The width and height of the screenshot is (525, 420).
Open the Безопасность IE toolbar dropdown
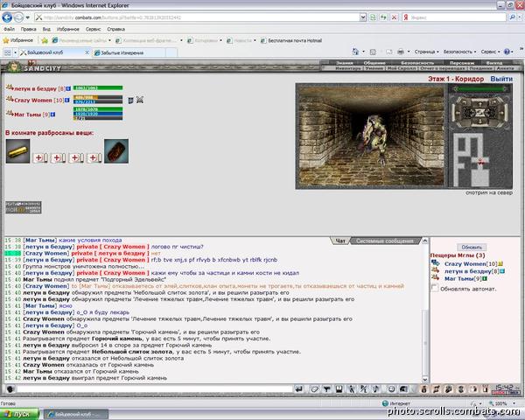459,52
